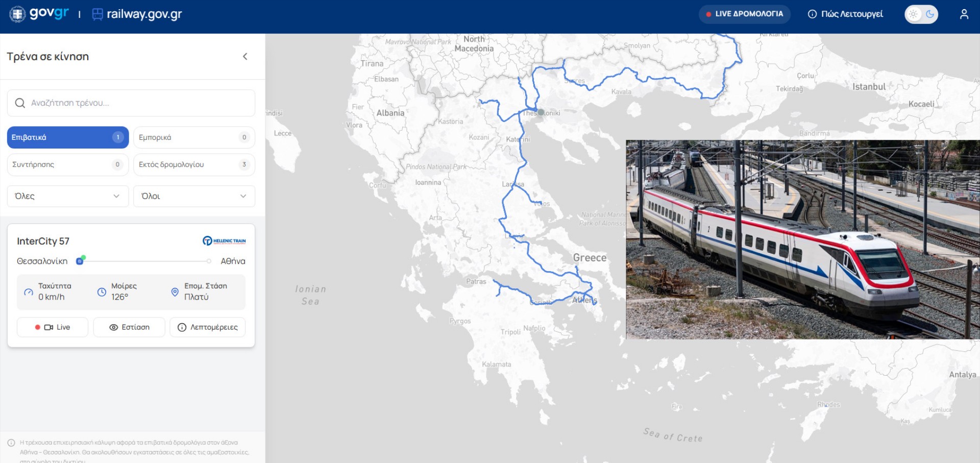The width and height of the screenshot is (980, 463).
Task: Click the location pin icon for Επομ. Στάση
Action: point(174,292)
